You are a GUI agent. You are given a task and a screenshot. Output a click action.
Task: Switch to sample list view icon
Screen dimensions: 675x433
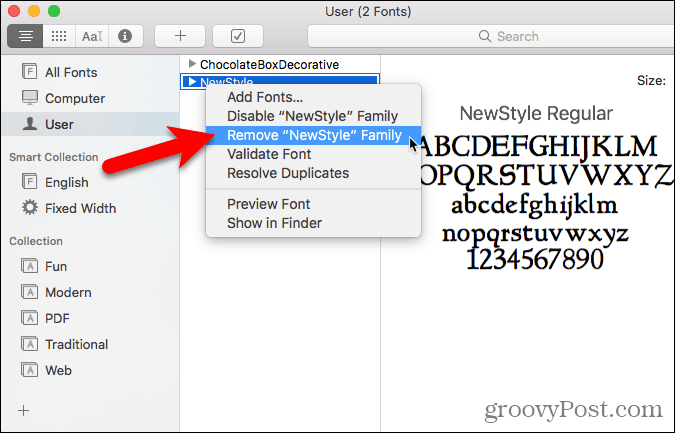25,36
